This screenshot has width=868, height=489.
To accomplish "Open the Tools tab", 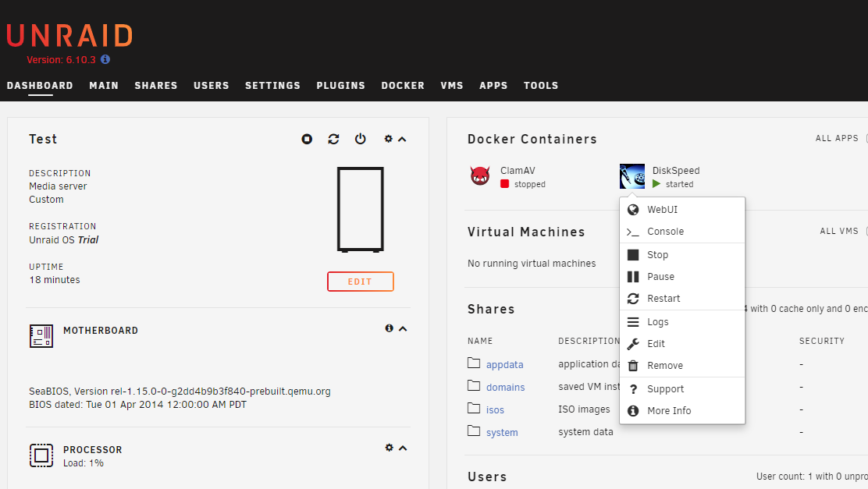I will coord(541,86).
